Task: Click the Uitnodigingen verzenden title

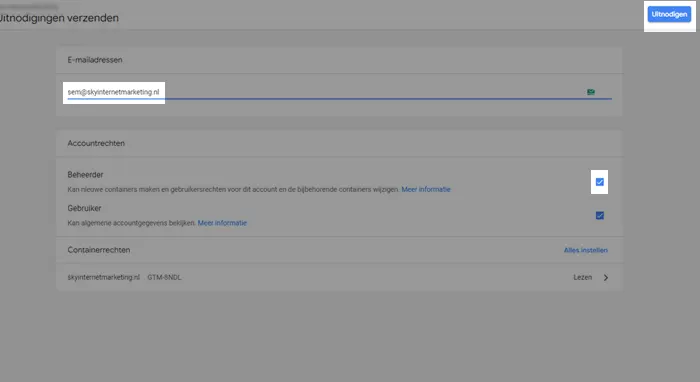Action: pyautogui.click(x=59, y=18)
